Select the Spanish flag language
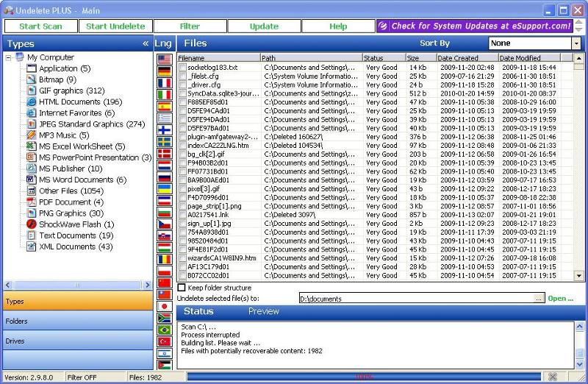This screenshot has width=588, height=384. coord(164,106)
